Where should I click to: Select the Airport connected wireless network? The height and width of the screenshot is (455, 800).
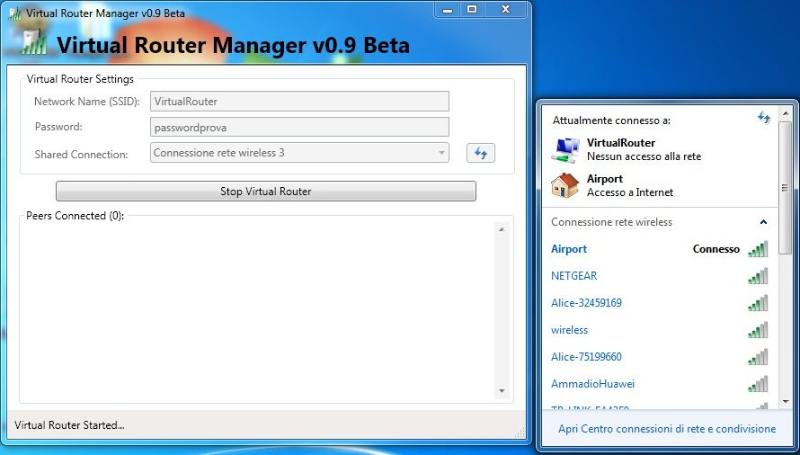point(569,249)
